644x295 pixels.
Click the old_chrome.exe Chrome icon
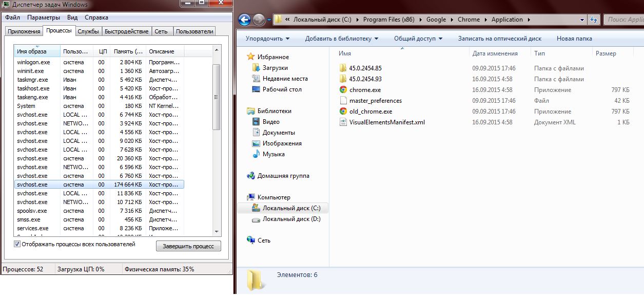[x=343, y=111]
